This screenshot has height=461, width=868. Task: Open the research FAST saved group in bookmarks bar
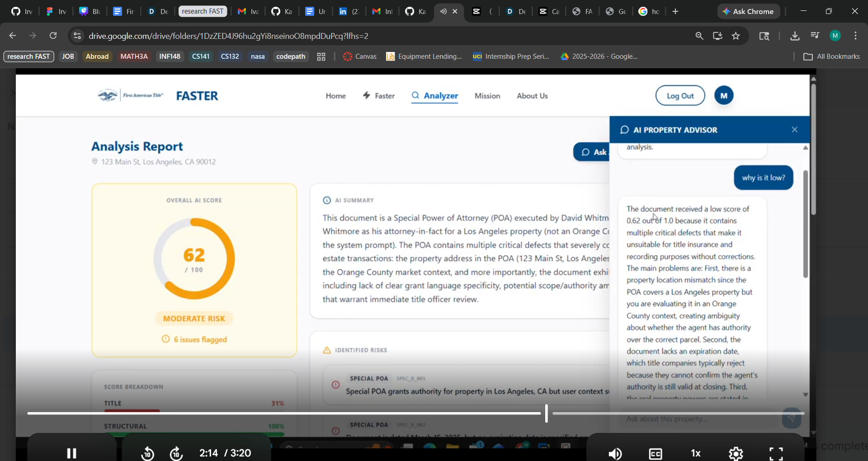(x=29, y=56)
